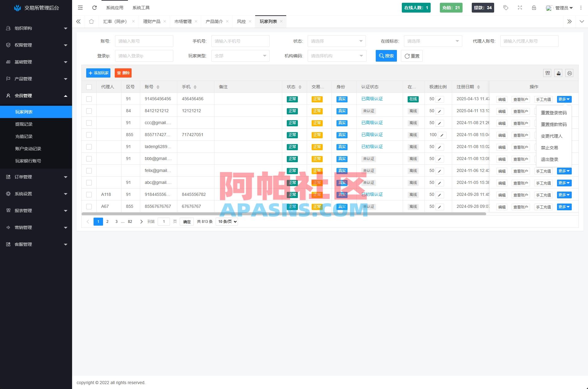Check the row checkbox for agent A118
This screenshot has width=588, height=389.
pos(89,194)
